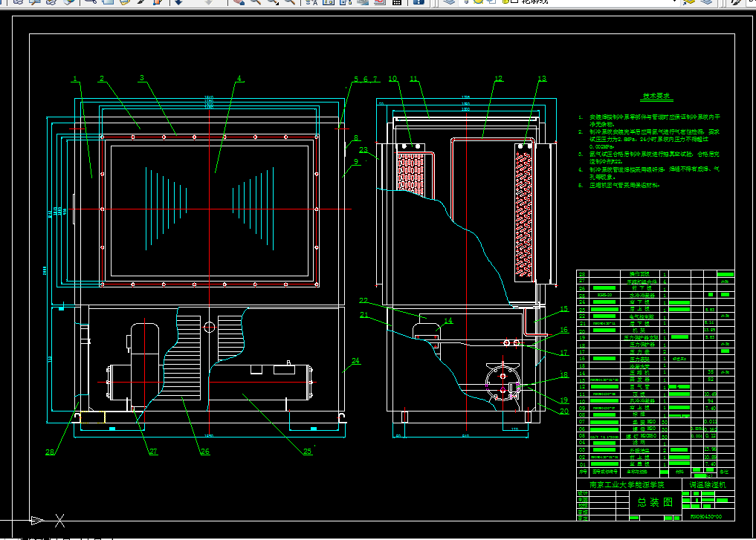Select the Zoom Realtime magnifier tool
The image size is (756, 540).
click(256, 2)
